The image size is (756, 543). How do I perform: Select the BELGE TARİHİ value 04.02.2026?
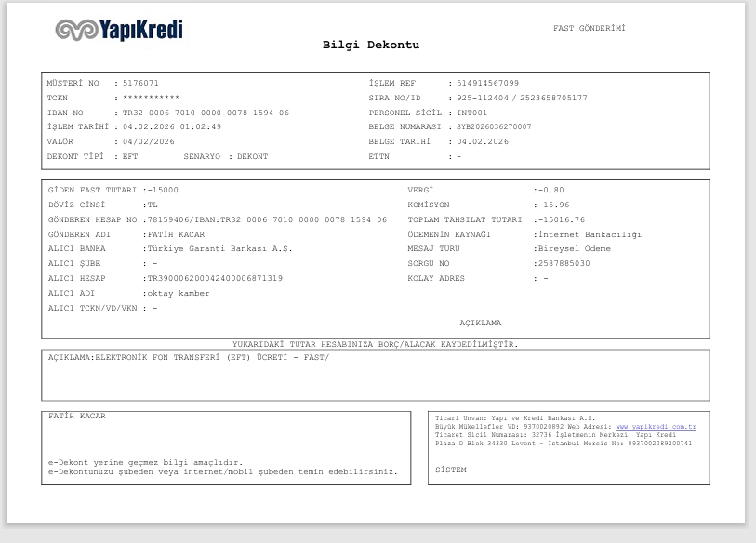tap(483, 141)
